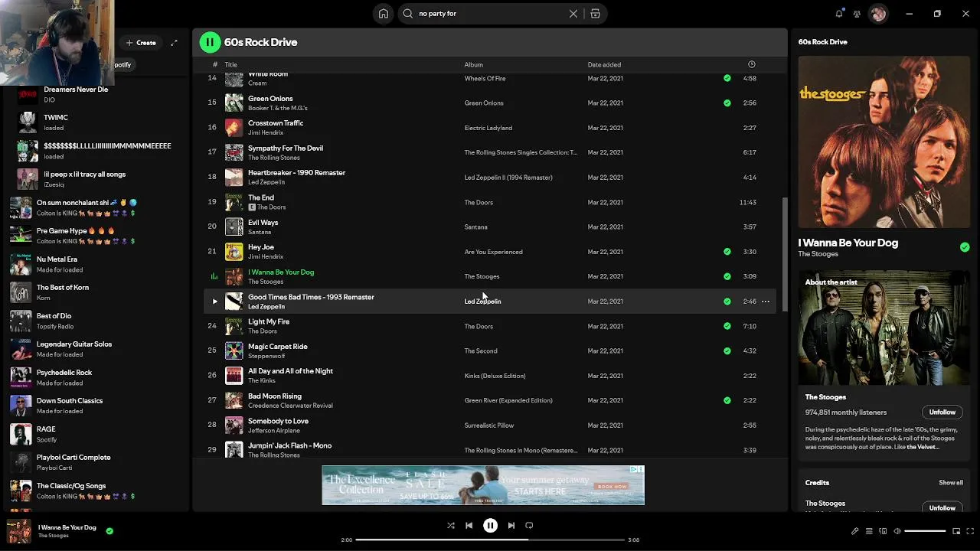Open the Browse icon beside the search box

point(595,14)
